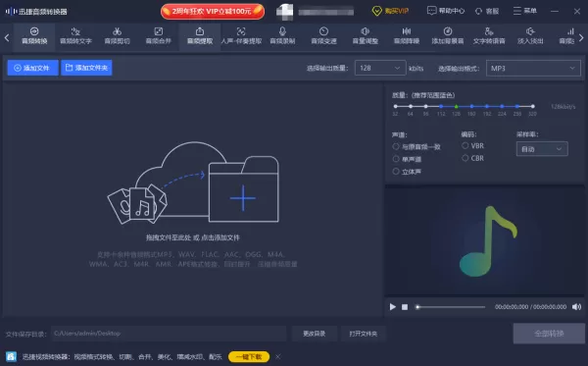The width and height of the screenshot is (588, 366).
Task: Open the 128 kbits output quality dropdown
Action: coord(380,68)
